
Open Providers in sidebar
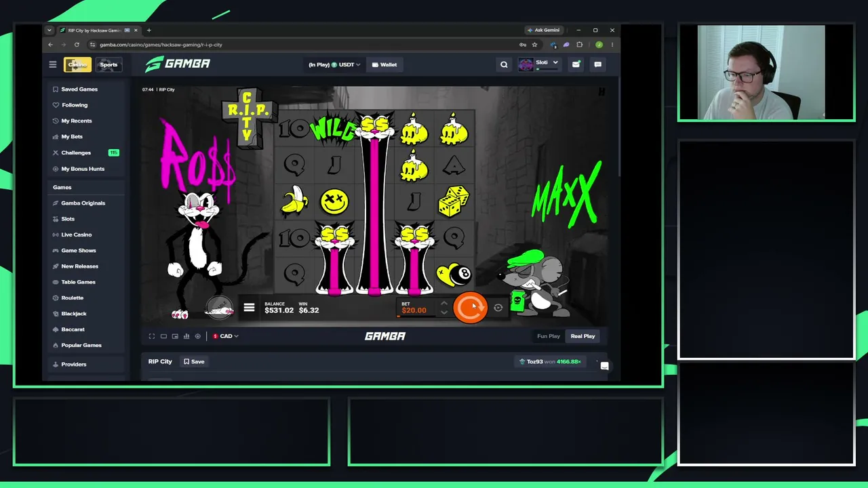pos(74,365)
